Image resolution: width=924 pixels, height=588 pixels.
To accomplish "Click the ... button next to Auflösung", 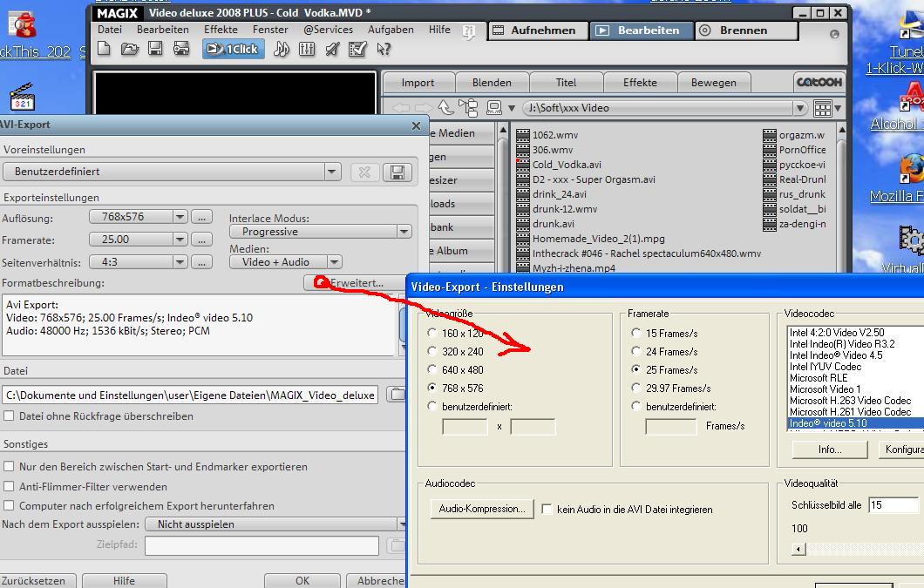I will (201, 217).
